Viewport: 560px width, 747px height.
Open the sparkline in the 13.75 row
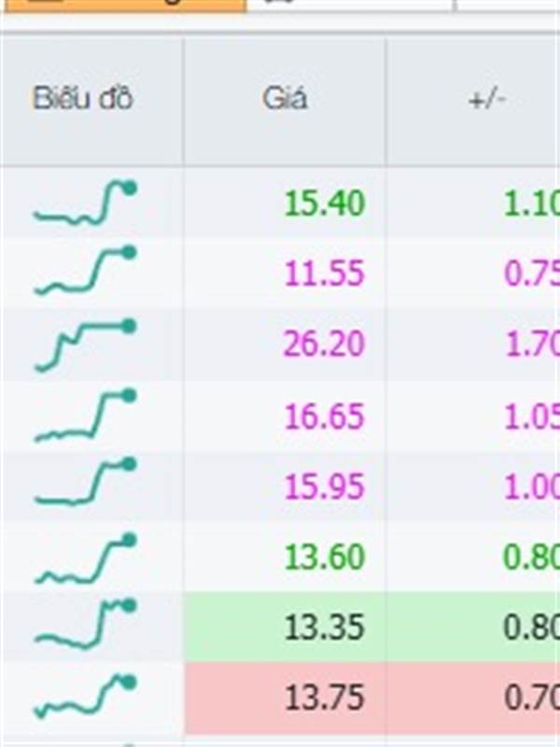[x=85, y=698]
